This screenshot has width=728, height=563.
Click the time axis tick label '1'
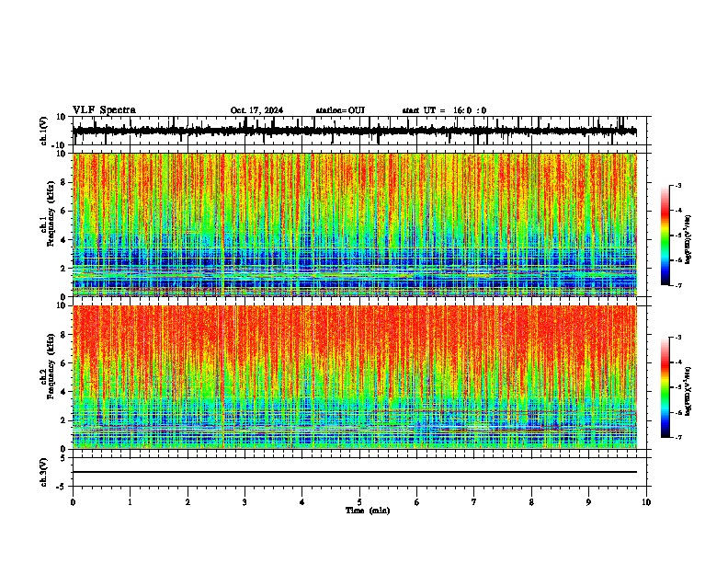click(130, 502)
